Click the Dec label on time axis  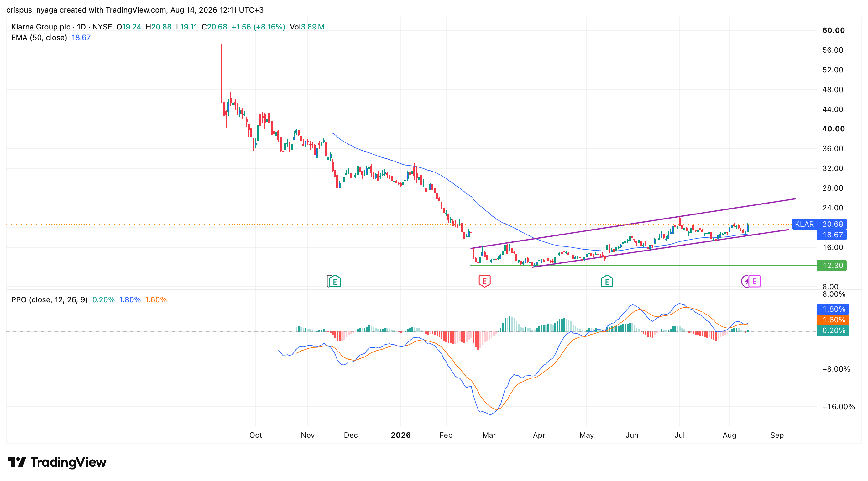click(351, 435)
